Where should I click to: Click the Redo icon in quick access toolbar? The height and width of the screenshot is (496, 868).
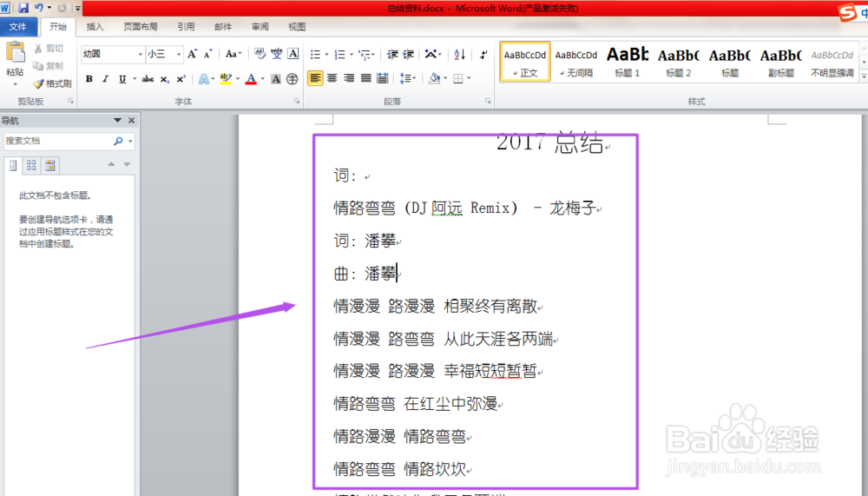tap(62, 8)
